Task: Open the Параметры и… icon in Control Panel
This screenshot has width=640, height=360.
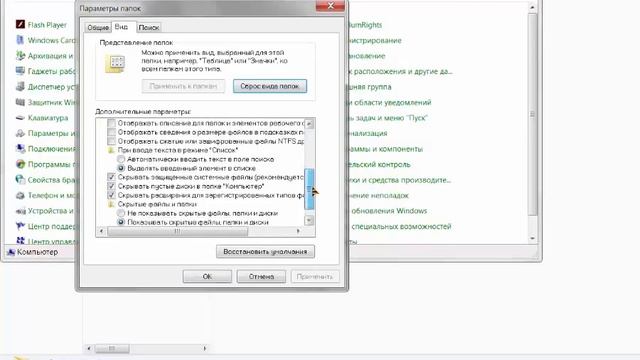Action: [20, 133]
